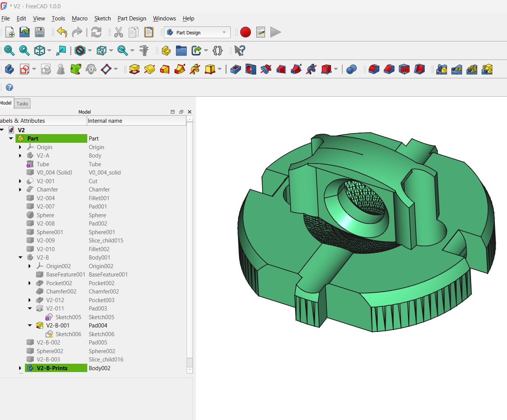This screenshot has height=420, width=507.
Task: Fit all content in view
Action: coord(9,51)
